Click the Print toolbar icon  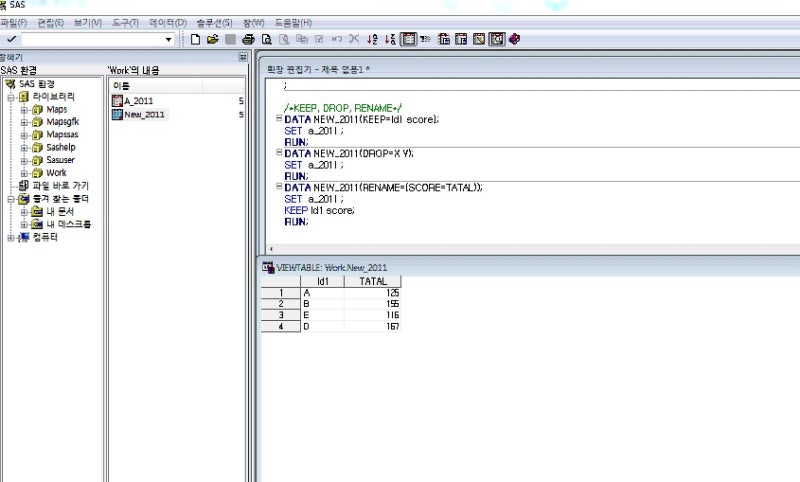[248, 39]
